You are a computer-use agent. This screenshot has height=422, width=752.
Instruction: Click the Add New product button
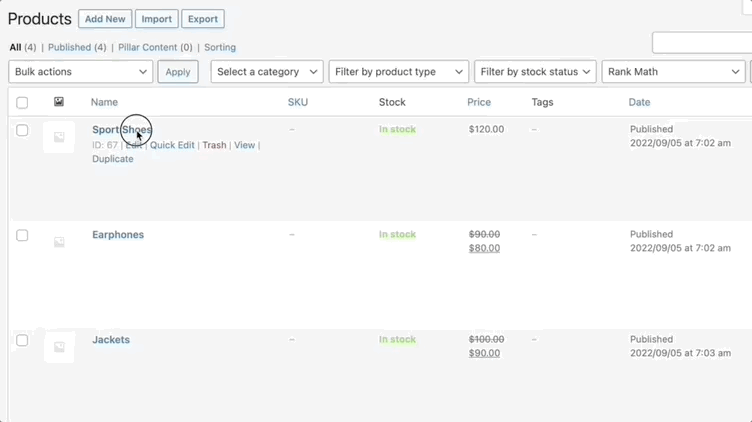(105, 19)
